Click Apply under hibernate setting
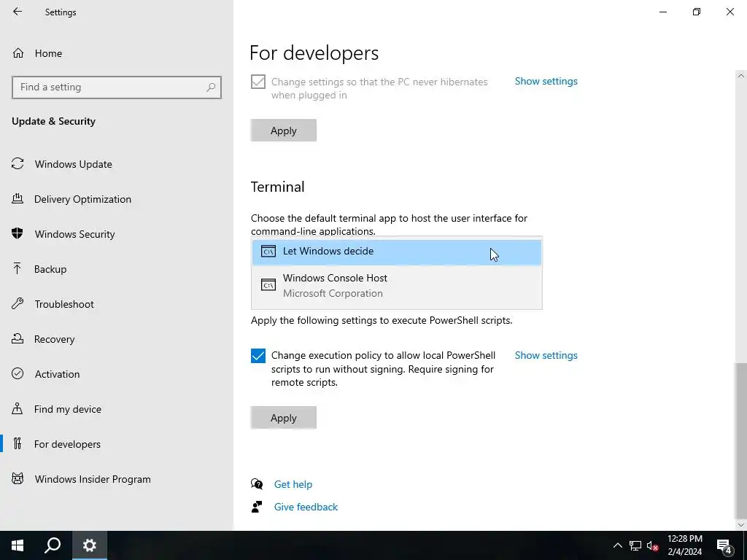The image size is (747, 560). coord(284,131)
